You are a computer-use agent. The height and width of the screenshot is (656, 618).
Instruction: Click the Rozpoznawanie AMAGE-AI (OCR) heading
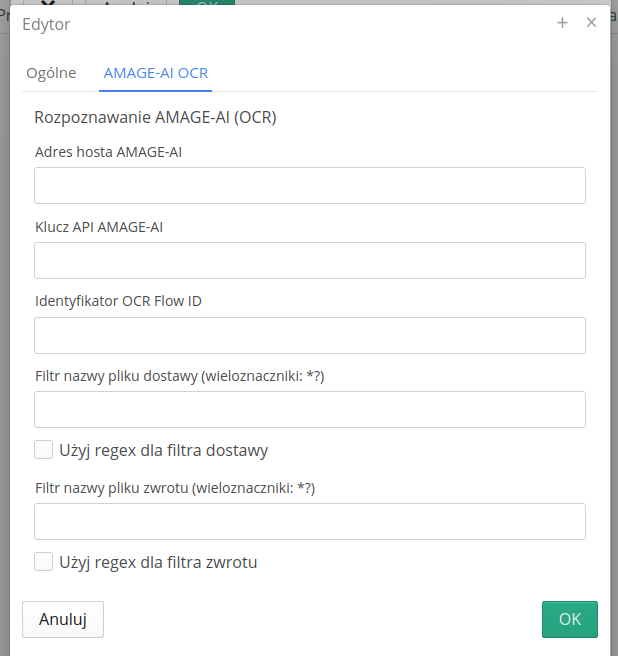pos(155,117)
